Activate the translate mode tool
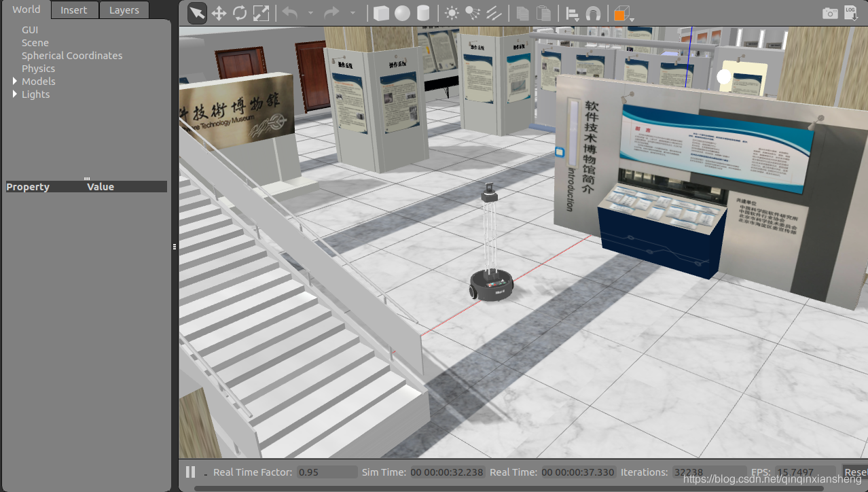Image resolution: width=868 pixels, height=492 pixels. tap(219, 14)
